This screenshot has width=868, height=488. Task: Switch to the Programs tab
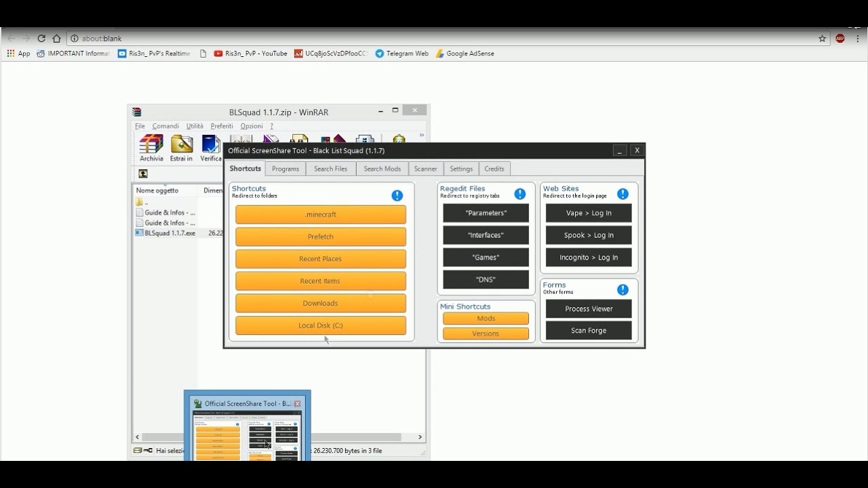[x=285, y=169]
